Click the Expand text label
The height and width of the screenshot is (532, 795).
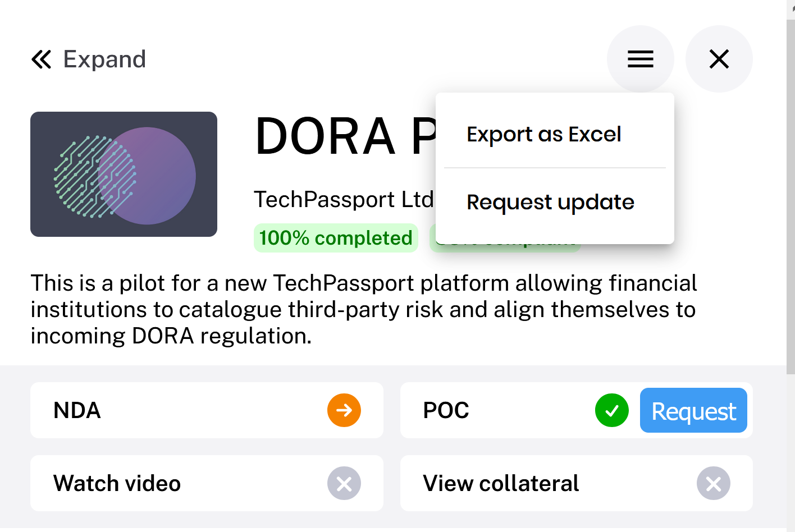104,59
